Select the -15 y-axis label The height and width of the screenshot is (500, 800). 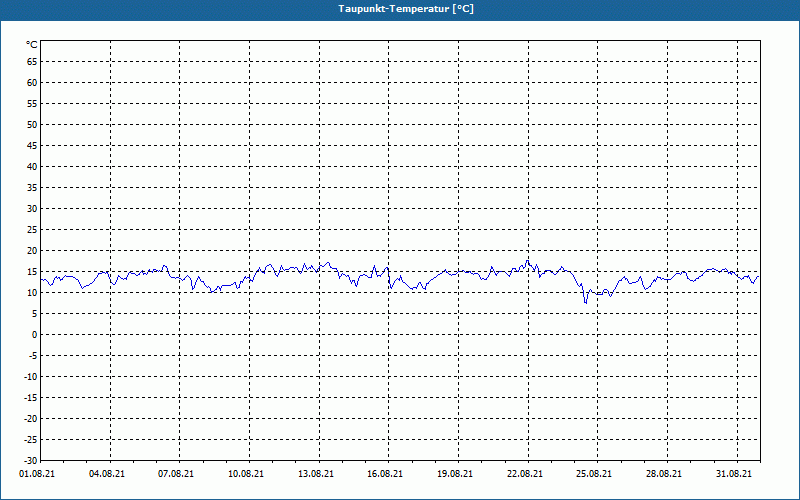pyautogui.click(x=31, y=397)
